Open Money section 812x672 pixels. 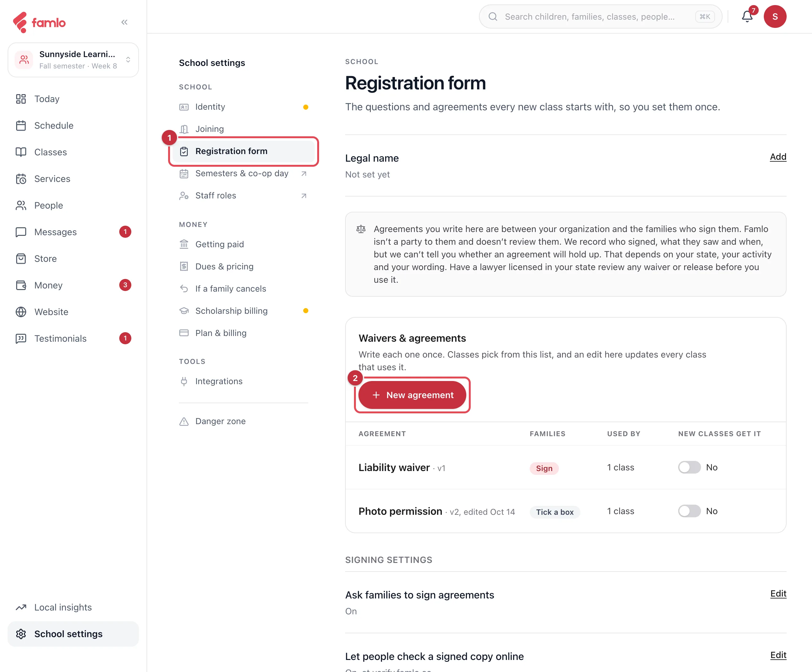[74, 285]
